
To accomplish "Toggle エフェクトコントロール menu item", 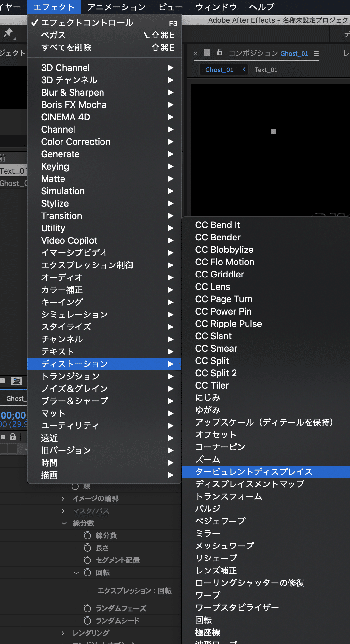I will [x=104, y=23].
